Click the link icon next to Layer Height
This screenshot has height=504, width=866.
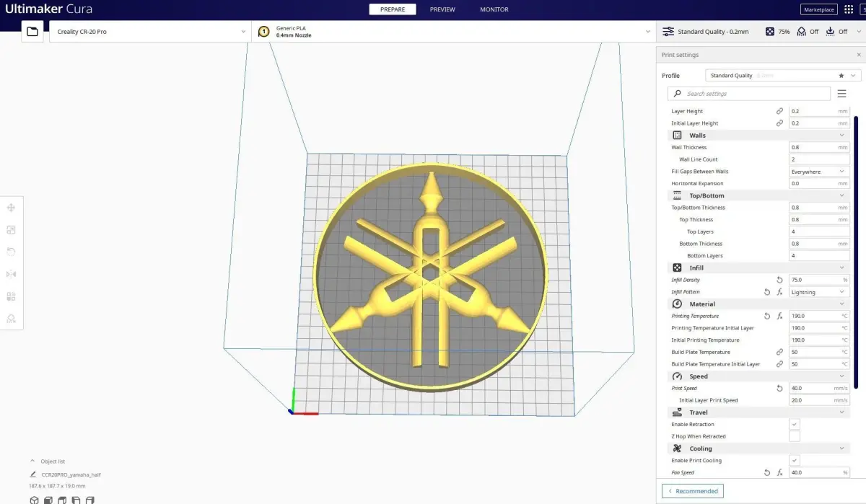coord(779,111)
